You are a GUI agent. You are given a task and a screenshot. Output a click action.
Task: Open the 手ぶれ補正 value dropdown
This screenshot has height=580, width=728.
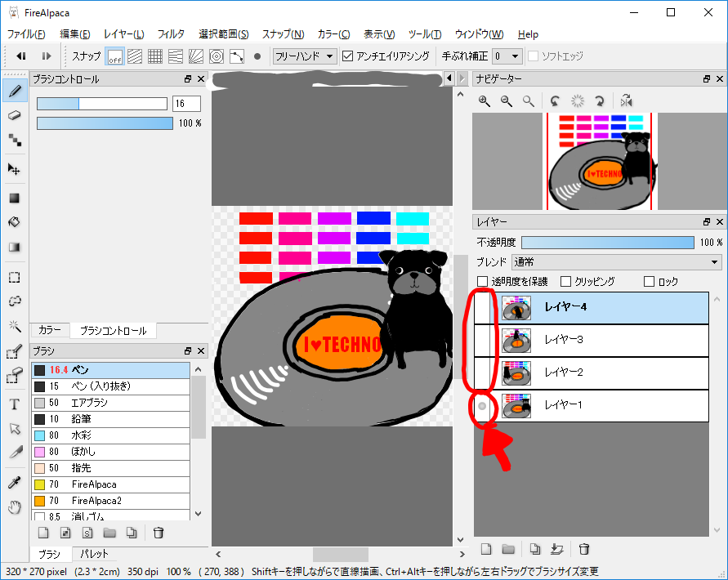[507, 56]
